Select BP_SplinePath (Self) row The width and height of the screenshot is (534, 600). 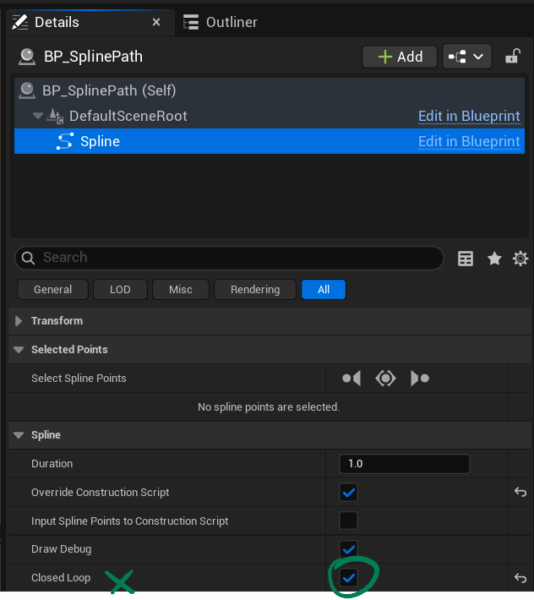(x=269, y=91)
